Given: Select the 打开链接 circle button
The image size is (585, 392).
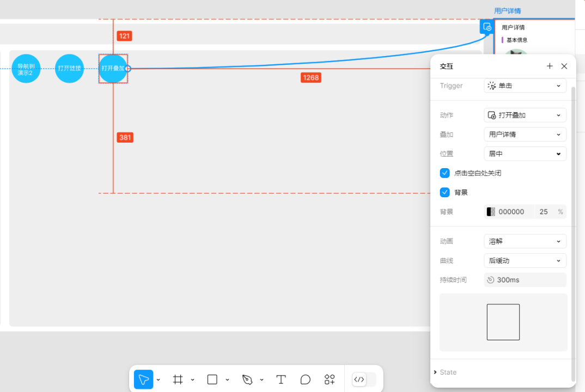Looking at the screenshot, I should (69, 69).
